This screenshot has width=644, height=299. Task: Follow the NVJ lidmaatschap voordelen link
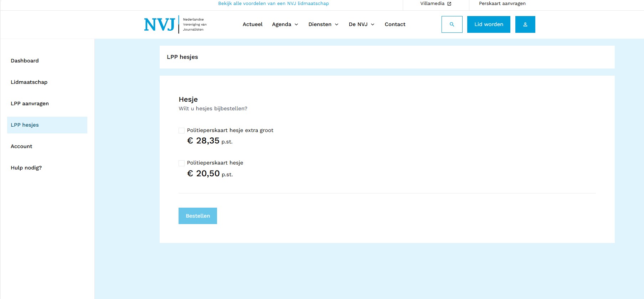click(x=273, y=4)
